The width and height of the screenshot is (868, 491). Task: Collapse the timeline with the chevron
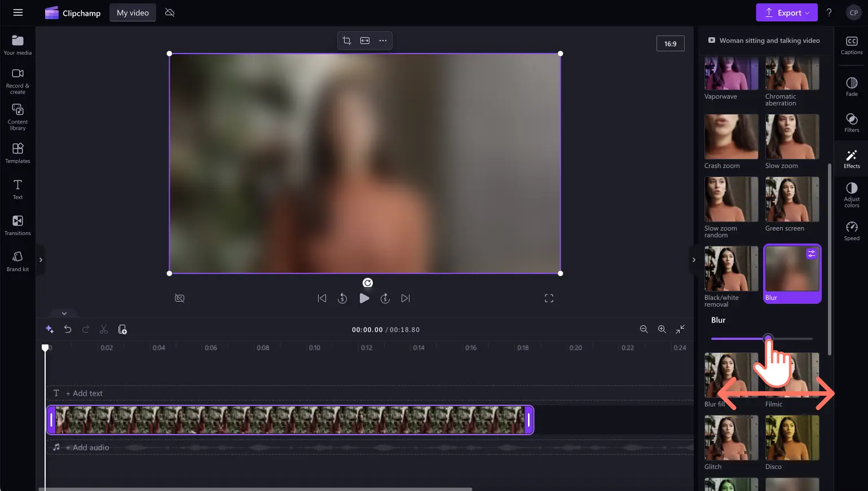coord(64,313)
